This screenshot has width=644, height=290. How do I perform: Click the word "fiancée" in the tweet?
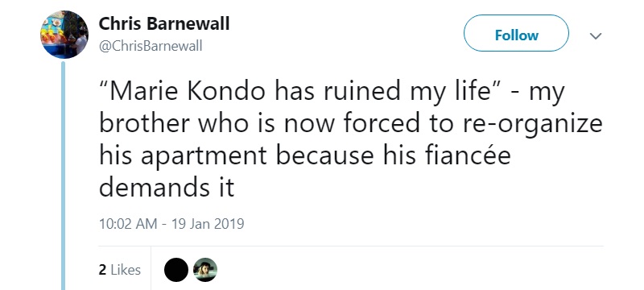pyautogui.click(x=467, y=156)
